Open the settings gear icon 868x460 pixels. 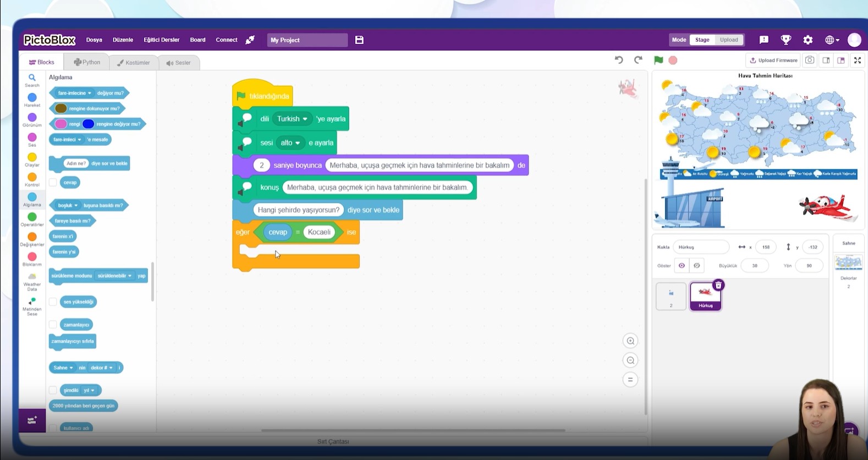pyautogui.click(x=807, y=40)
